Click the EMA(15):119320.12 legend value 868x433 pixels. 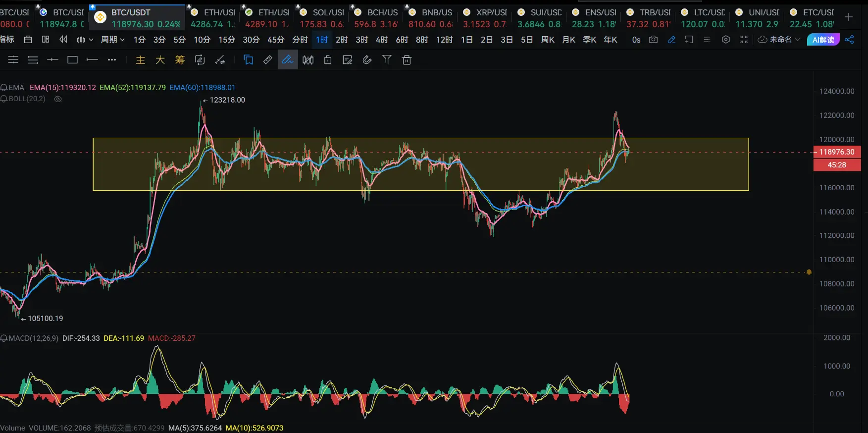(63, 88)
